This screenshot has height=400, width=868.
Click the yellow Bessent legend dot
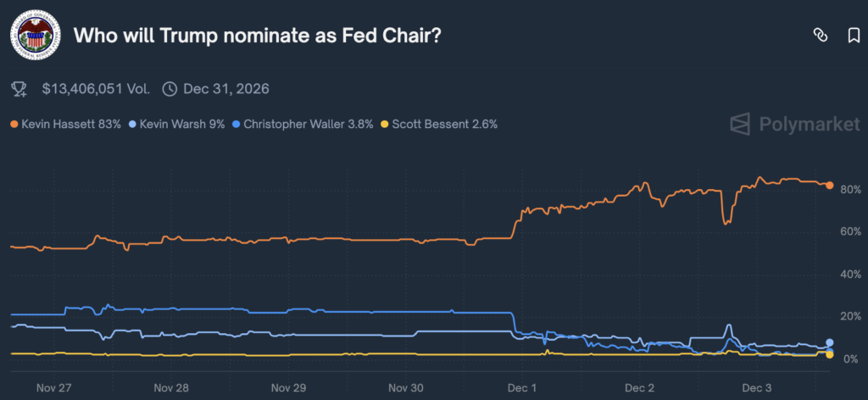pyautogui.click(x=386, y=124)
